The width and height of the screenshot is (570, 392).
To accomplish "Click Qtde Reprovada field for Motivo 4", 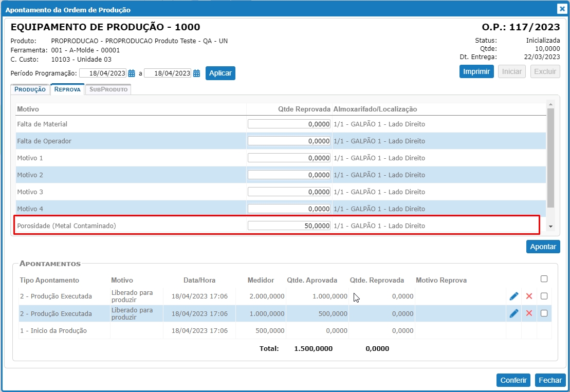I will [x=289, y=209].
